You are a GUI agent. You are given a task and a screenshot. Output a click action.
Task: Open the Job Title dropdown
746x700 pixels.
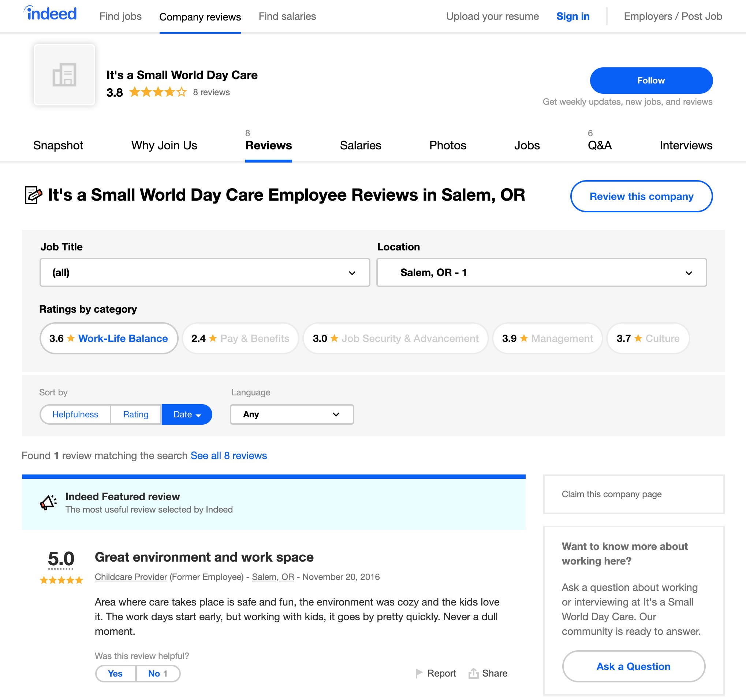point(205,272)
